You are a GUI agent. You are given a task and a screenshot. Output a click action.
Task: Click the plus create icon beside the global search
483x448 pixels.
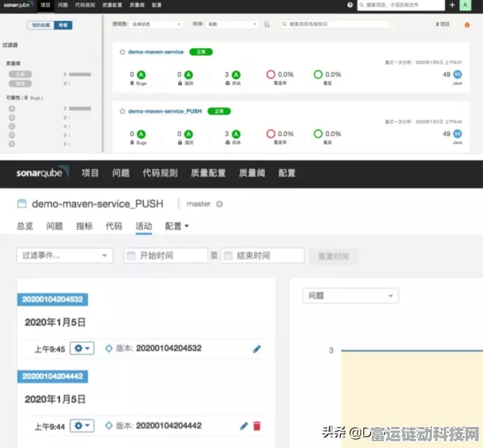[452, 5]
